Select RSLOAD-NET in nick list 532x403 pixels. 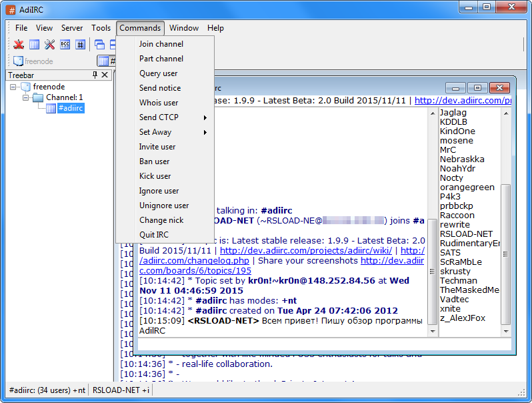[466, 234]
